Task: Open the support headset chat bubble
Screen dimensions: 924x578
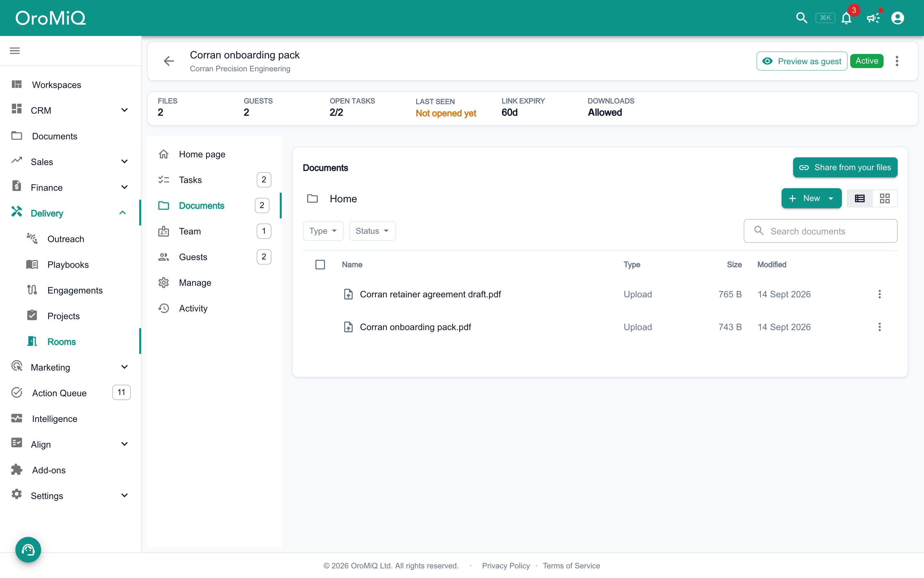Action: 28,550
